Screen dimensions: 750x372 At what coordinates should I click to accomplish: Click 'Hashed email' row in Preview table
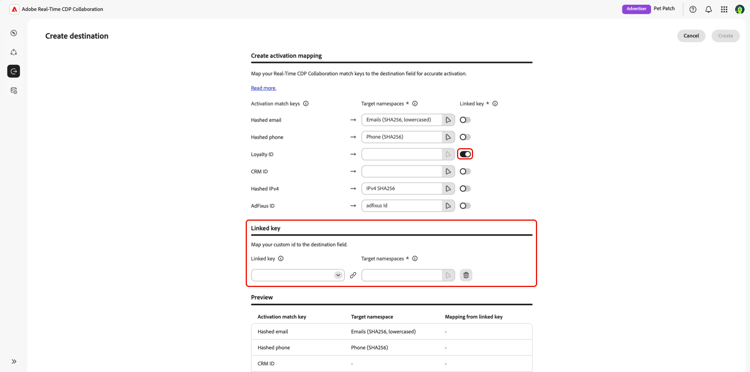[391, 331]
